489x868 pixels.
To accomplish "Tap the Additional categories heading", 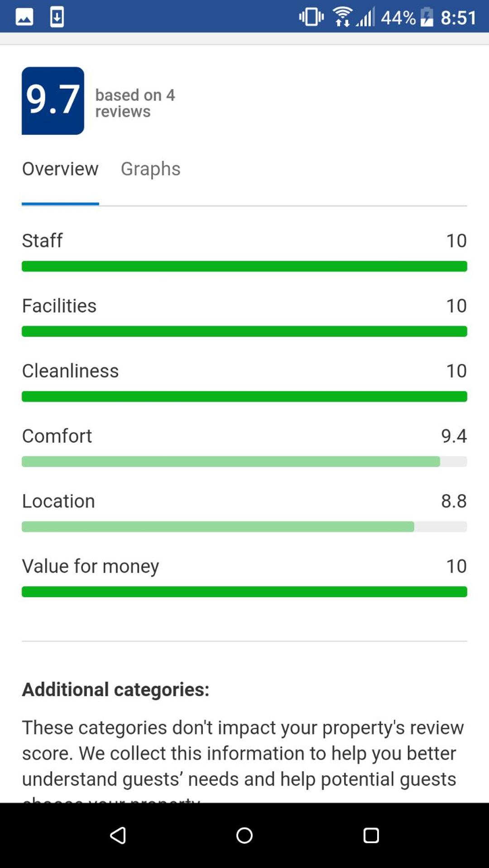I will pos(115,689).
